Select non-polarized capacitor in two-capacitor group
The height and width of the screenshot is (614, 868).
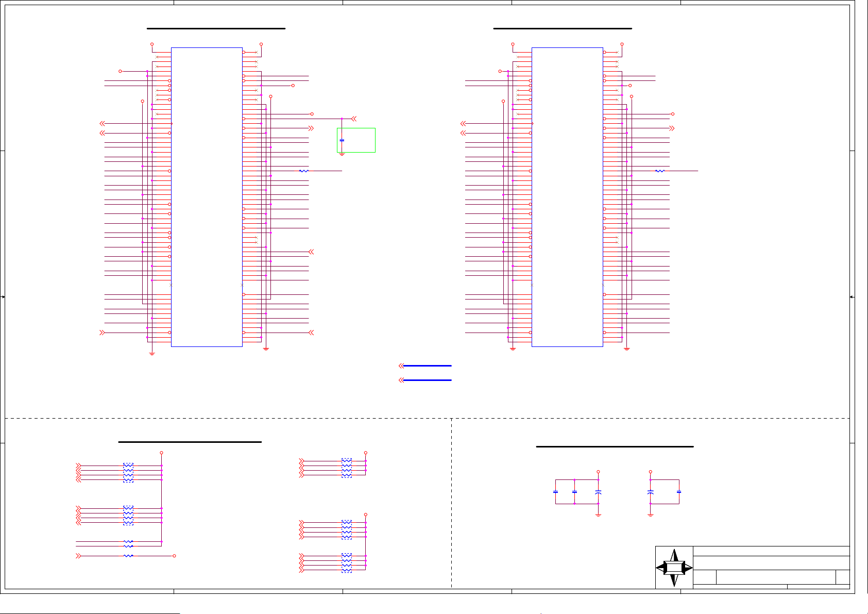[x=679, y=492]
